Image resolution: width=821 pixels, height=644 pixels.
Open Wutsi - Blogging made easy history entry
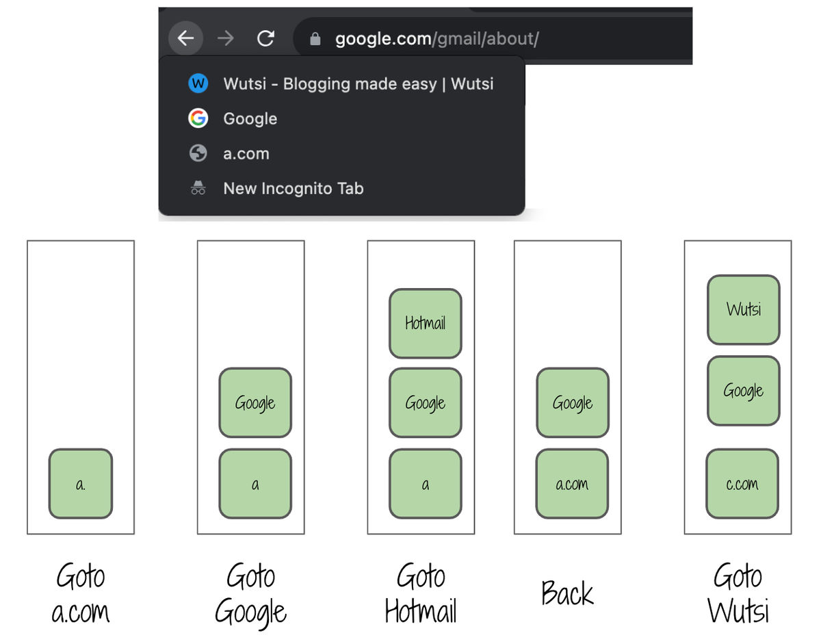point(341,83)
